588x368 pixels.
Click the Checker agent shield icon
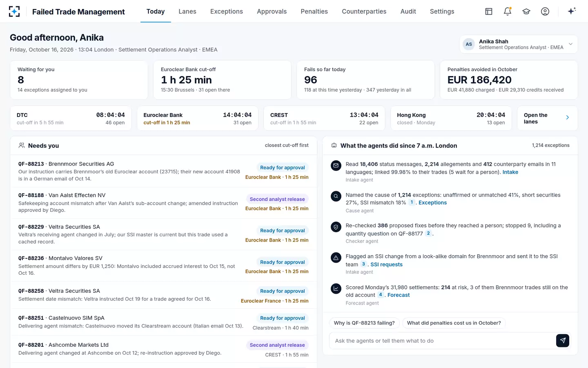336,227
